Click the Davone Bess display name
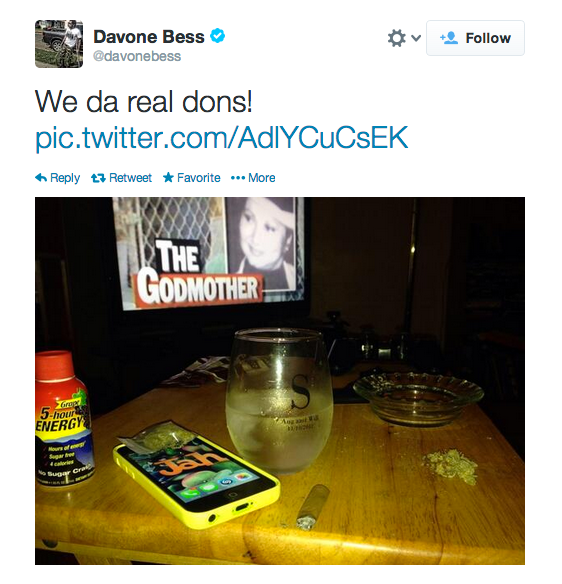 (x=149, y=36)
